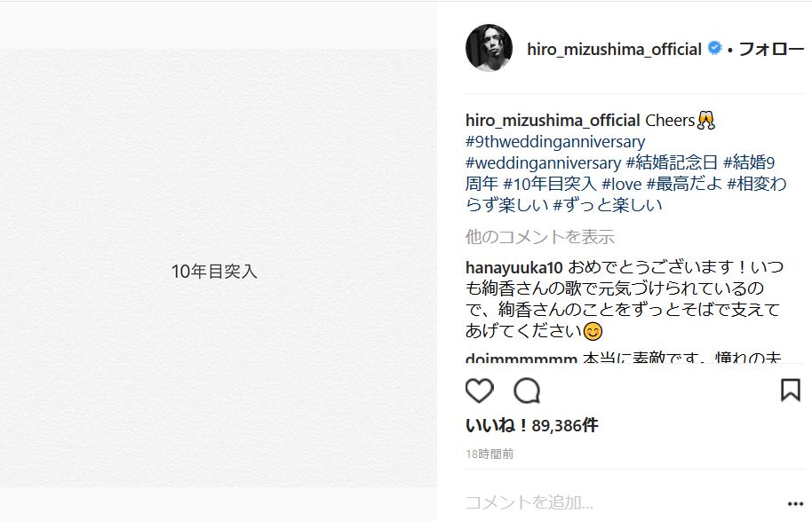Open #weddinganniversary hashtag

pos(543,163)
